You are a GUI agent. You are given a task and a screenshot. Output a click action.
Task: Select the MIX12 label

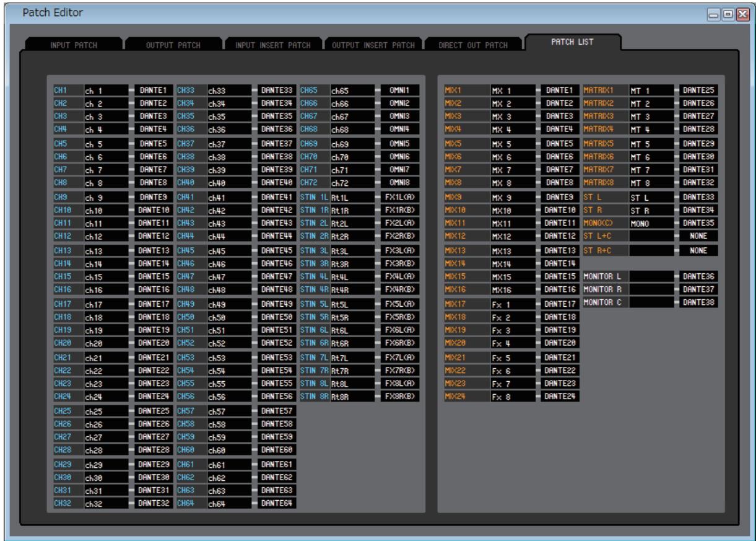[x=466, y=235]
